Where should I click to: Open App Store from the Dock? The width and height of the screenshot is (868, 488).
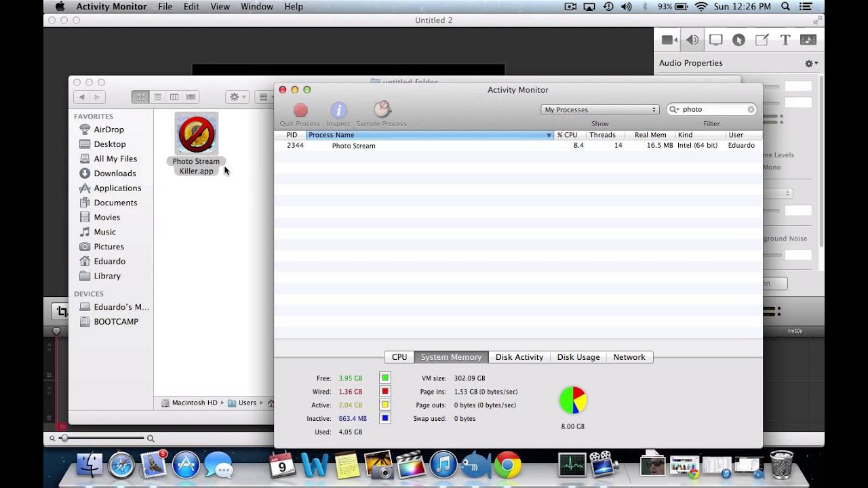pyautogui.click(x=186, y=466)
